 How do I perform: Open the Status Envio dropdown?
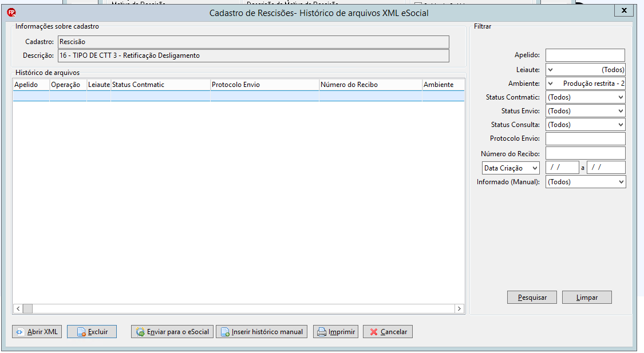click(586, 111)
